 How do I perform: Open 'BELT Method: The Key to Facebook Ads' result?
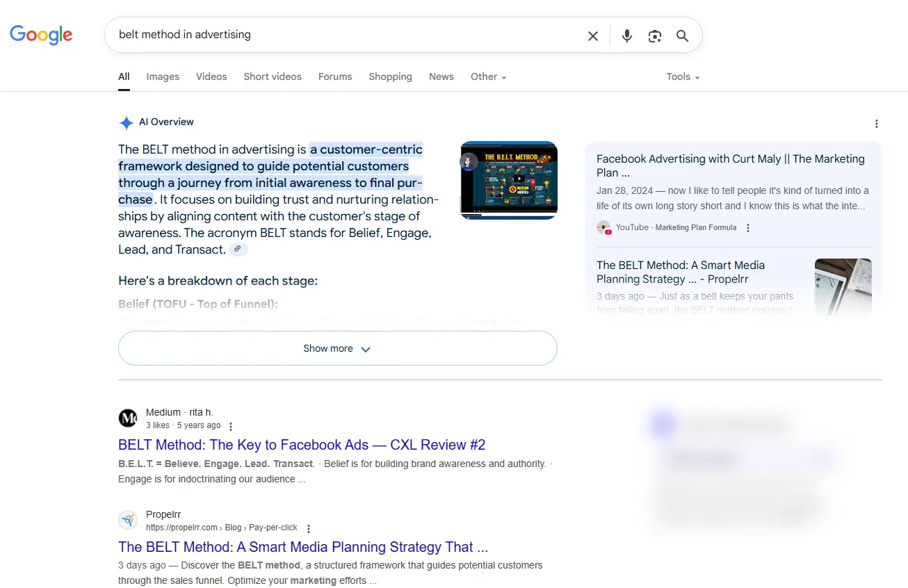click(302, 445)
